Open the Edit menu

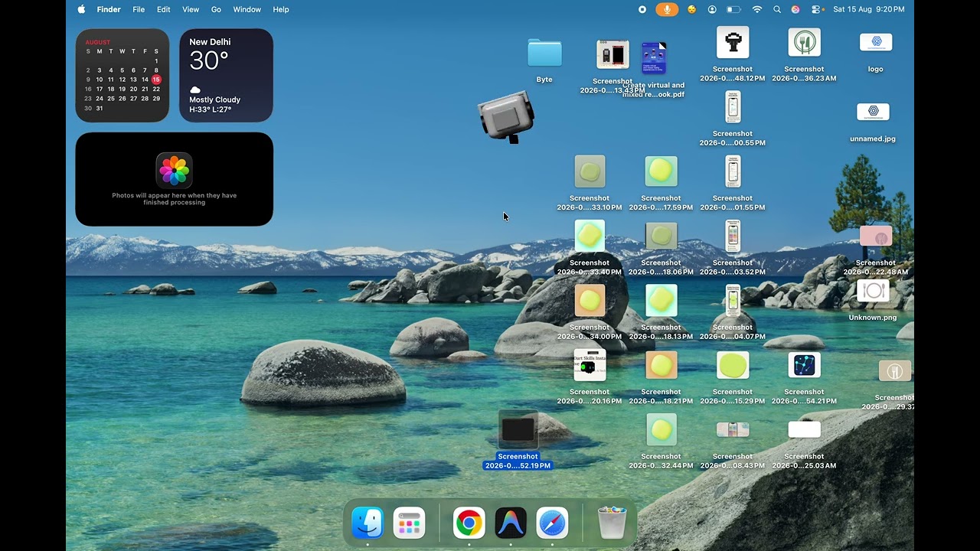click(164, 9)
